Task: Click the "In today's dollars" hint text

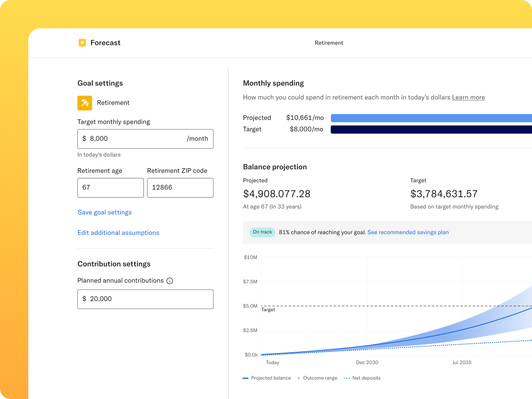Action: tap(99, 155)
